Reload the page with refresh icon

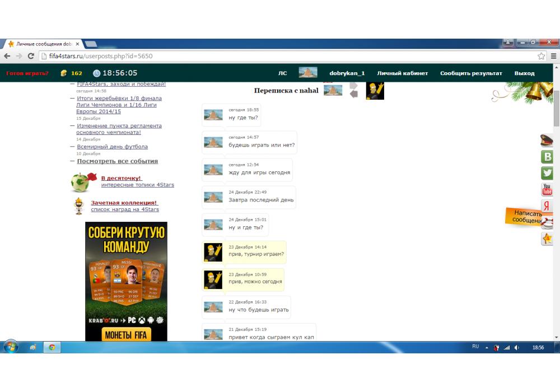tap(31, 56)
